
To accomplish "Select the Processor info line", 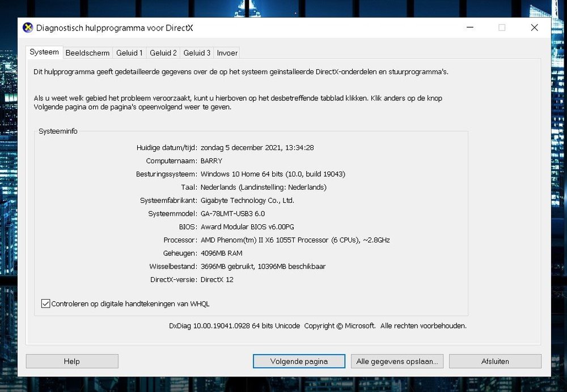I will point(295,240).
